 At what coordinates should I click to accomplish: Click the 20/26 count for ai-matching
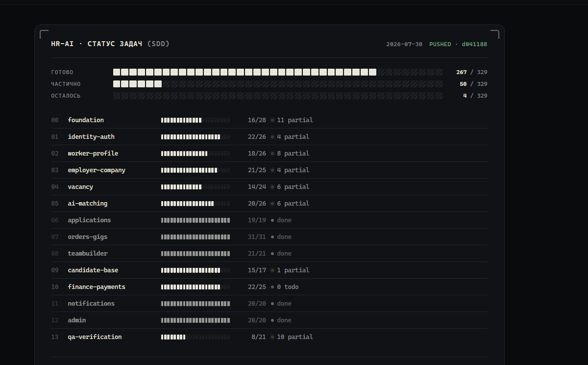pos(257,204)
